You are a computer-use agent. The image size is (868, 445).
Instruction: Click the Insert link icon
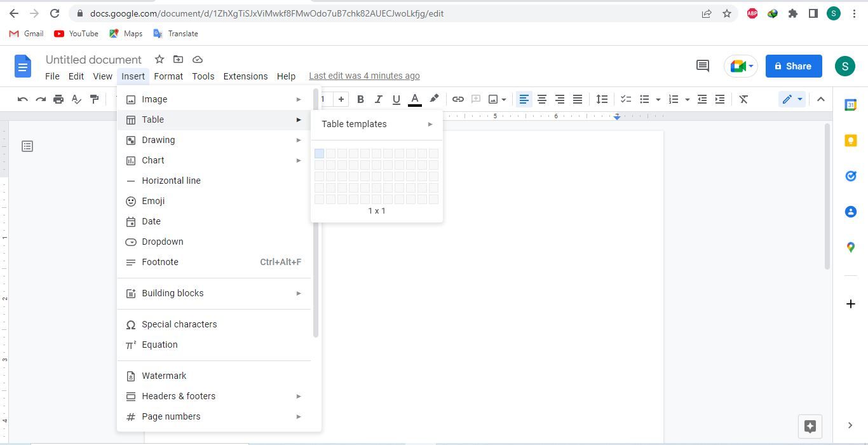tap(458, 99)
